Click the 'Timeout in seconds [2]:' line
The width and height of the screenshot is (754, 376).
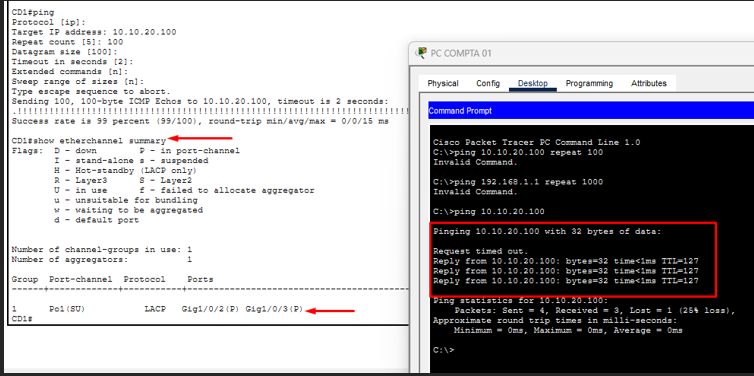tap(73, 62)
